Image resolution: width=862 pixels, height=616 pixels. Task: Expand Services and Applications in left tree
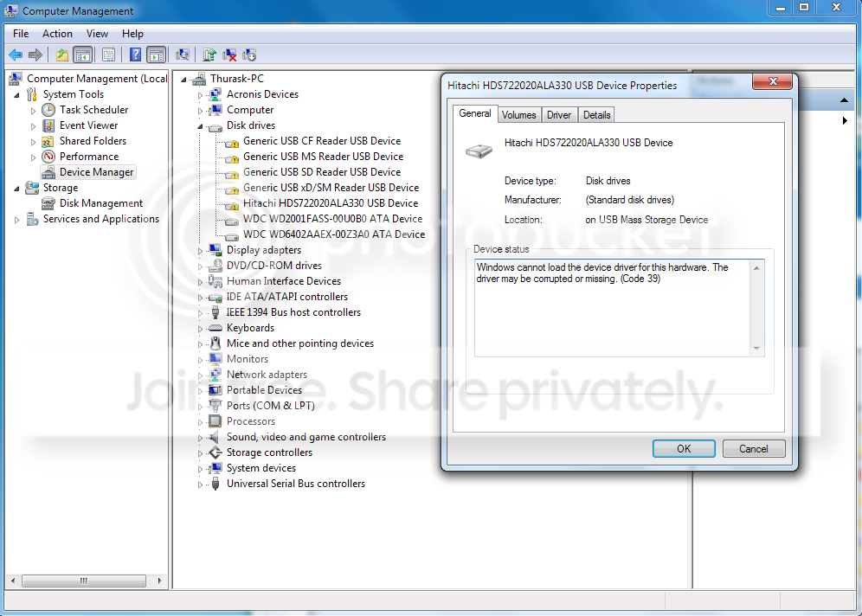point(16,220)
